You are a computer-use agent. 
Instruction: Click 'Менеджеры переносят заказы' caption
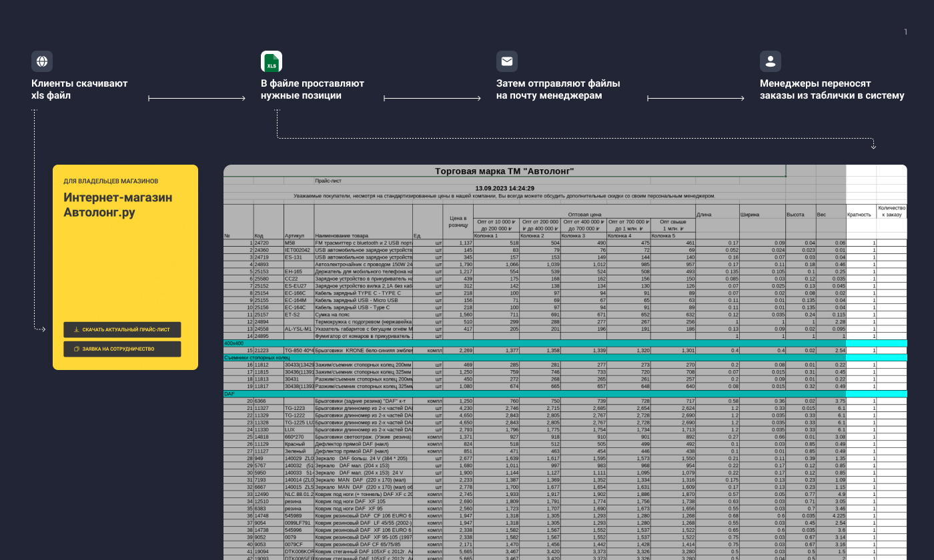coord(832,89)
